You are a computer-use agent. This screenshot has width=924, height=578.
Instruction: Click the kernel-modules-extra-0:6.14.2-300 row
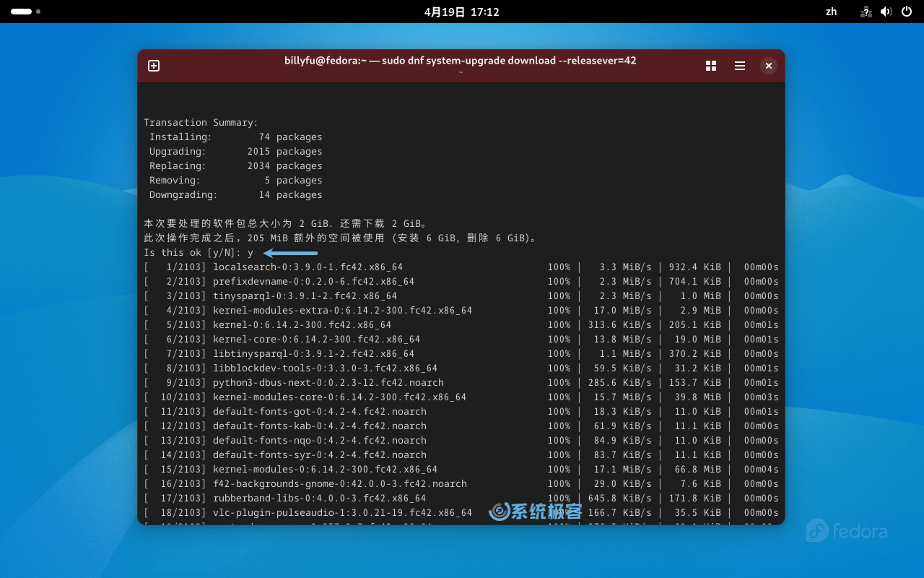click(x=461, y=310)
